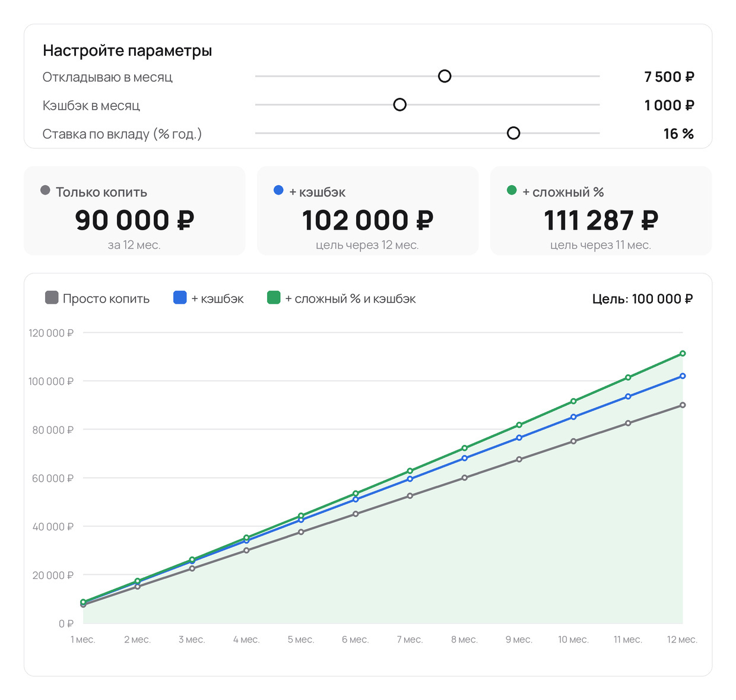736x700 pixels.
Task: Click the 'Цель: 100 000 ₽' goal label
Action: (642, 298)
